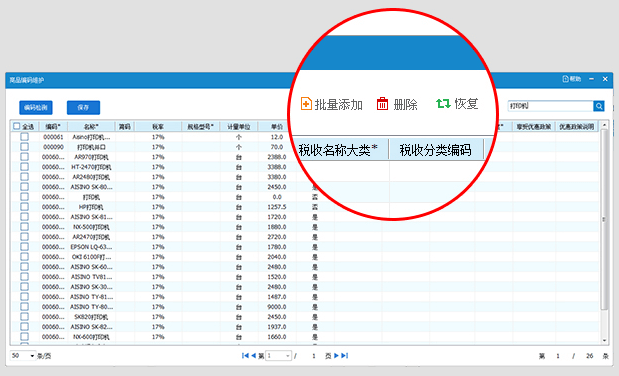The width and height of the screenshot is (619, 376).
Task: Click the AISINO SK-80 name cell
Action: (91, 187)
